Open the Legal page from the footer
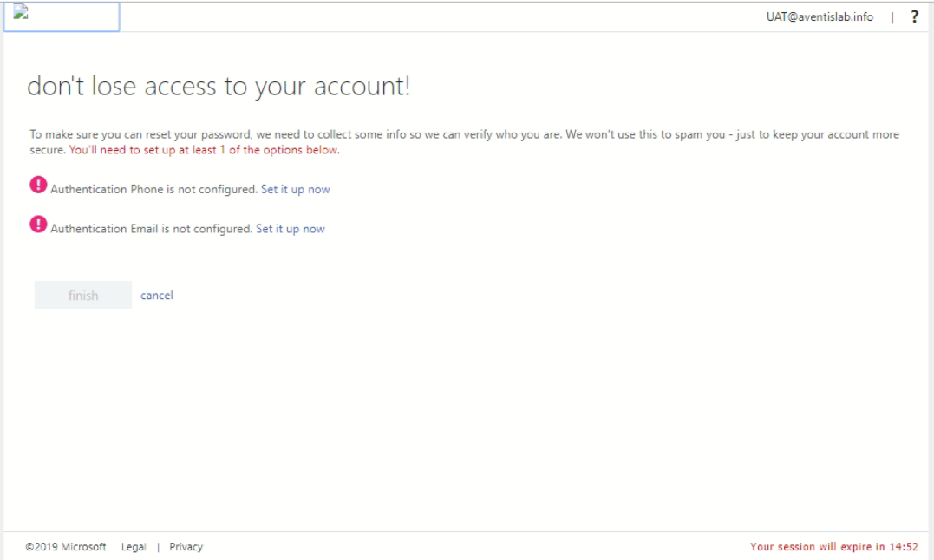This screenshot has width=934, height=560. tap(133, 546)
